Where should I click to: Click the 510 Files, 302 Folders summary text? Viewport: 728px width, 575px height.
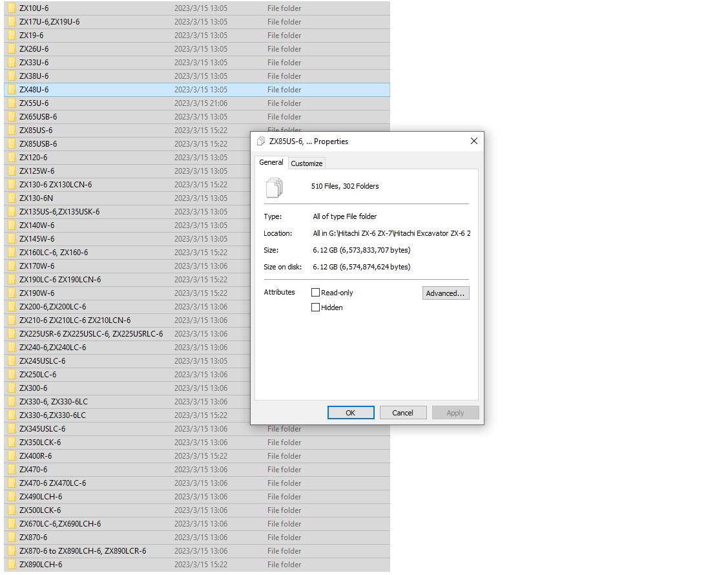coord(345,186)
